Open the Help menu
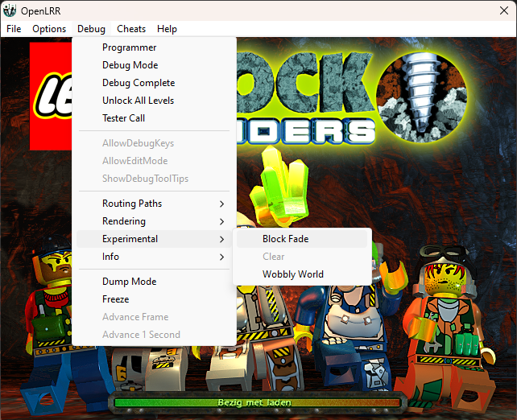The height and width of the screenshot is (420, 517). (x=167, y=29)
